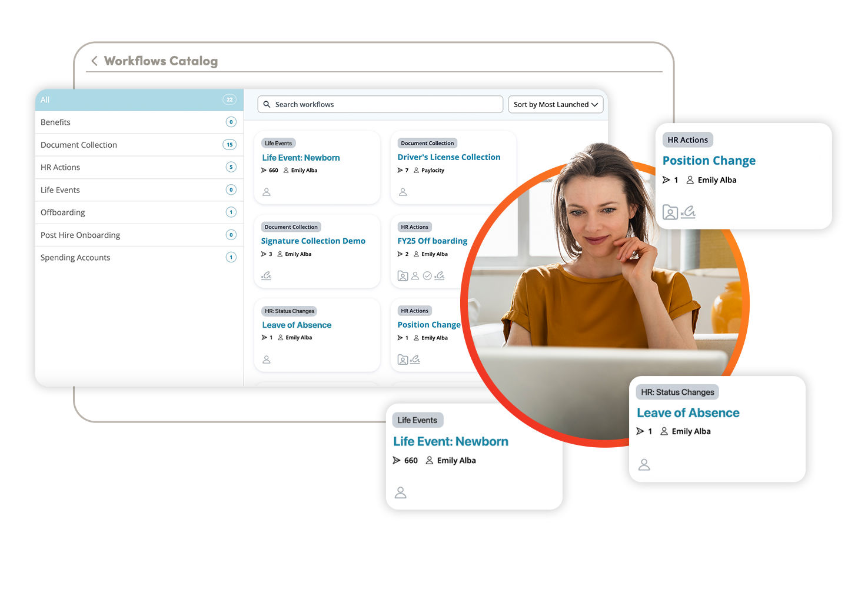This screenshot has height=599, width=868.
Task: Open Position Change in the catalog grid
Action: point(429,325)
